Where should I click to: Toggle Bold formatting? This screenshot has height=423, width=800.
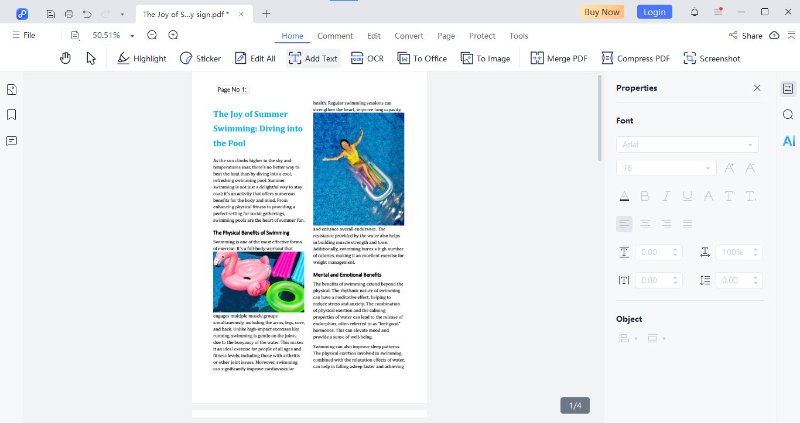645,196
